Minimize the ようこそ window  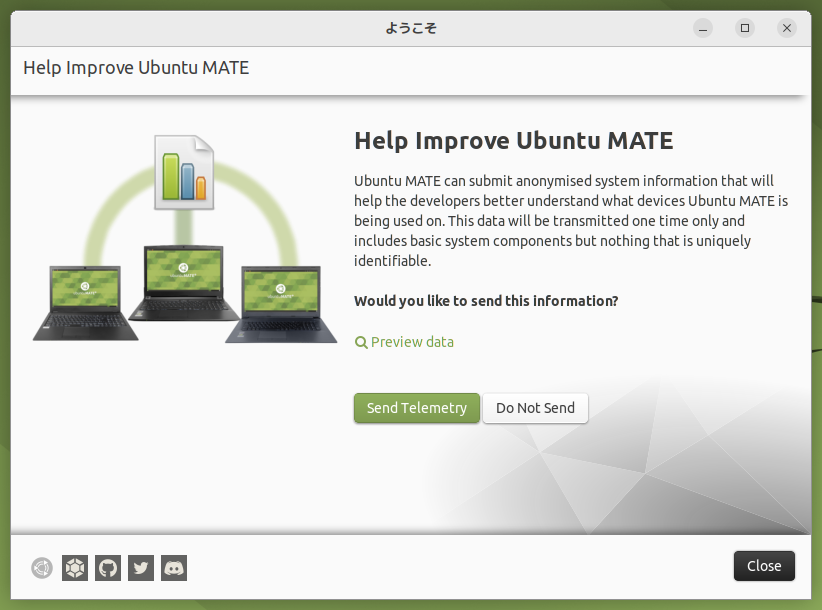click(x=703, y=28)
